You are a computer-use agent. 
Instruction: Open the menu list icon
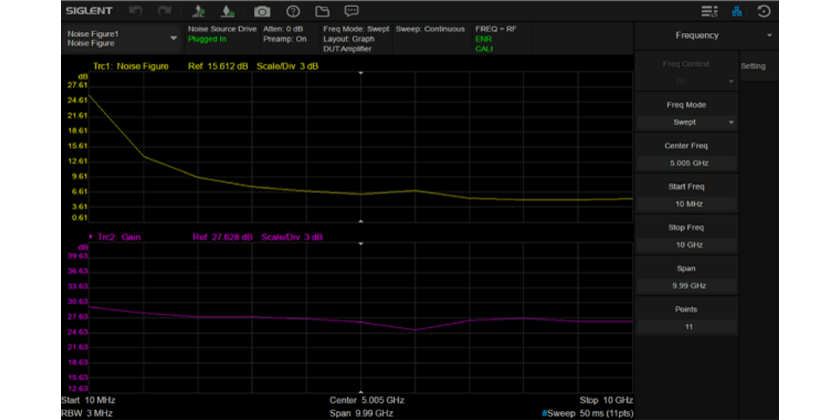click(x=709, y=11)
